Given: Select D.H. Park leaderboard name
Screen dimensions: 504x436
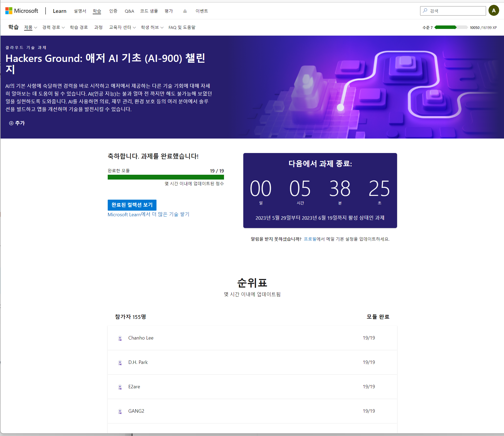Looking at the screenshot, I should (138, 362).
